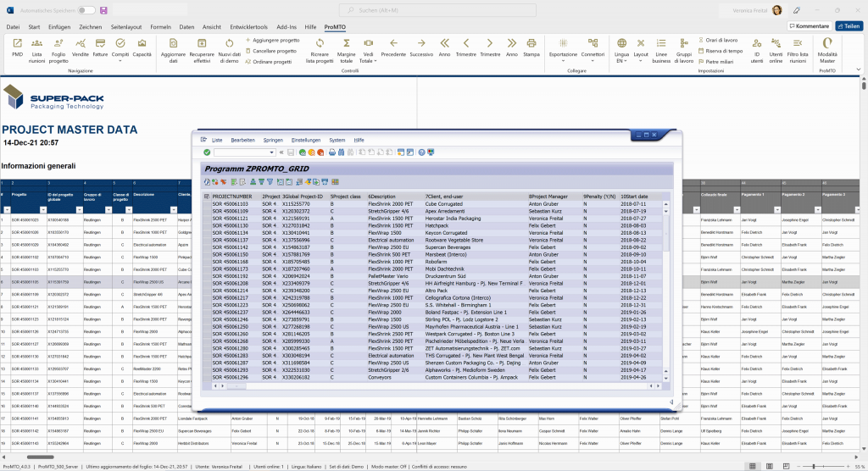Click select-all box in SAP grid header

(x=207, y=197)
